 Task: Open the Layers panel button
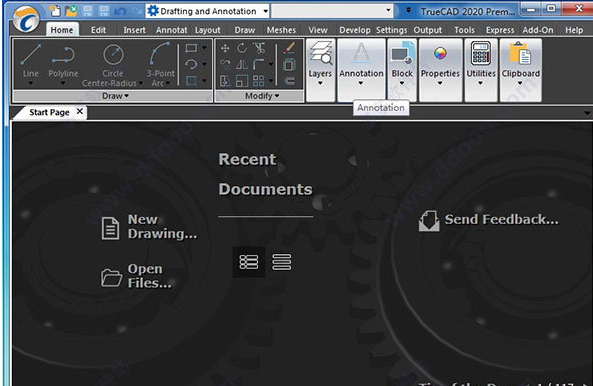point(320,63)
